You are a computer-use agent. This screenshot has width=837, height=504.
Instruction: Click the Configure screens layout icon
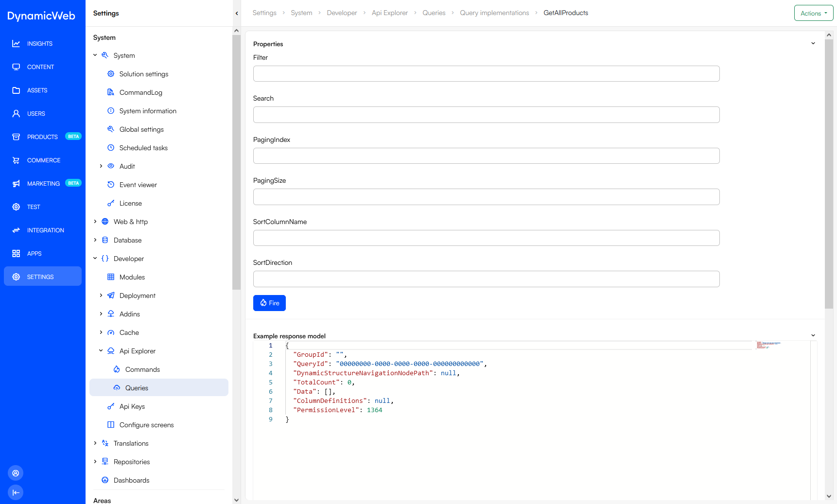(x=111, y=425)
